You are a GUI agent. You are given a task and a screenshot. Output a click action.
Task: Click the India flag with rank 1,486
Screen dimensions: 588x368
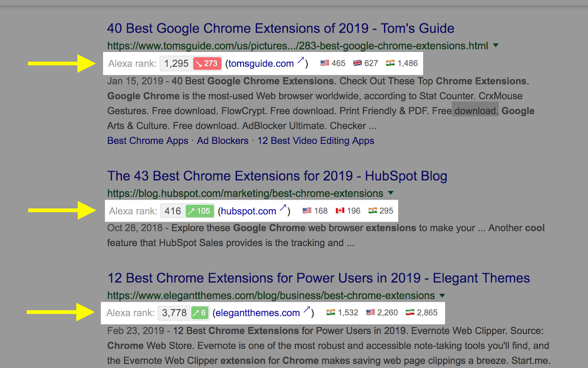tap(390, 63)
